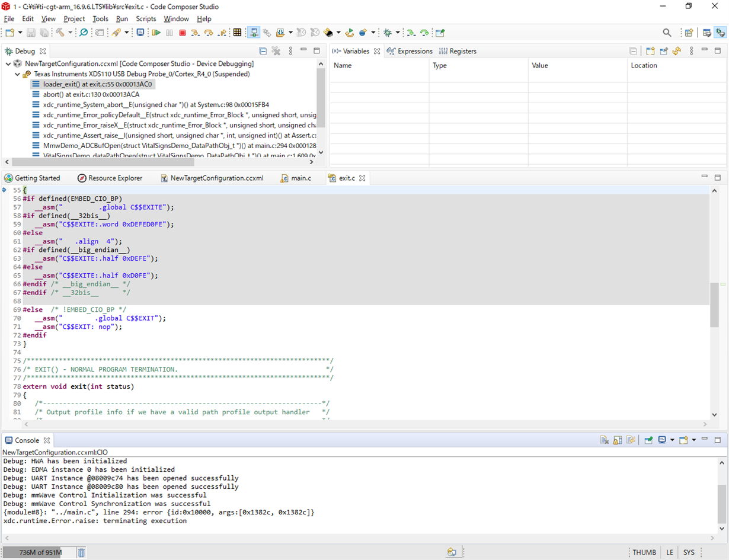Viewport: 729px width, 560px height.
Task: Open the Project menu
Action: 74,19
